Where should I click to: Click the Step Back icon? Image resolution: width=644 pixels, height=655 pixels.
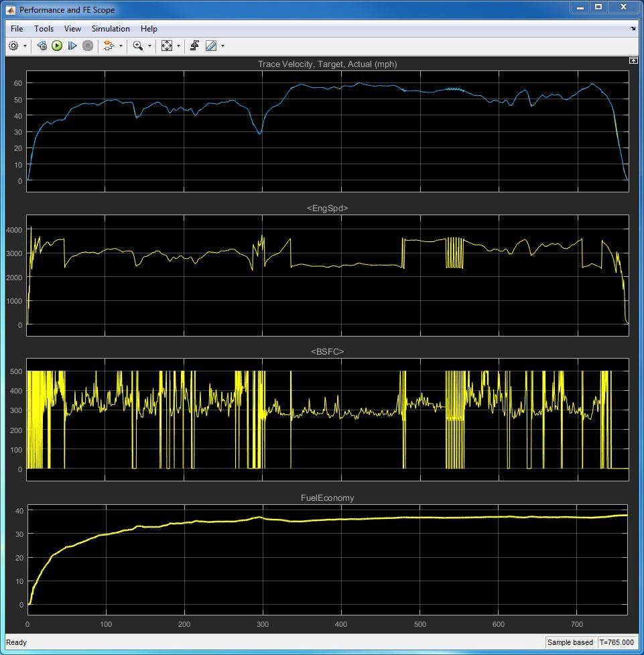(41, 46)
